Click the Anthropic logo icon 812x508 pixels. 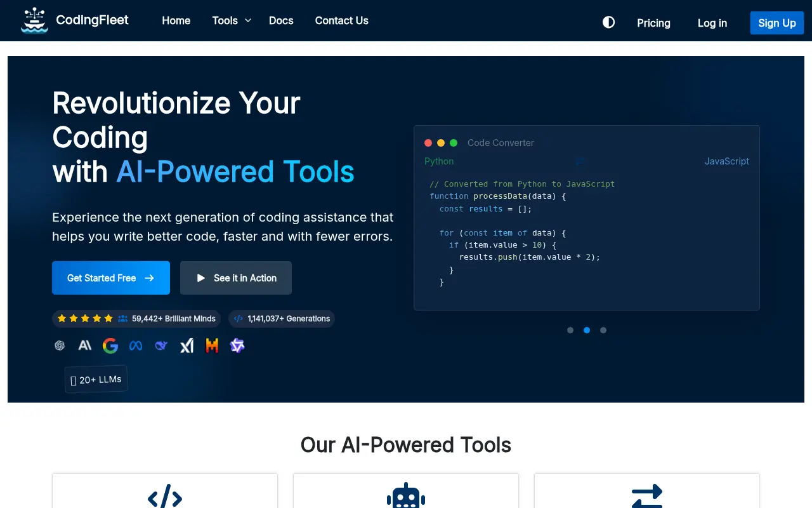click(85, 345)
